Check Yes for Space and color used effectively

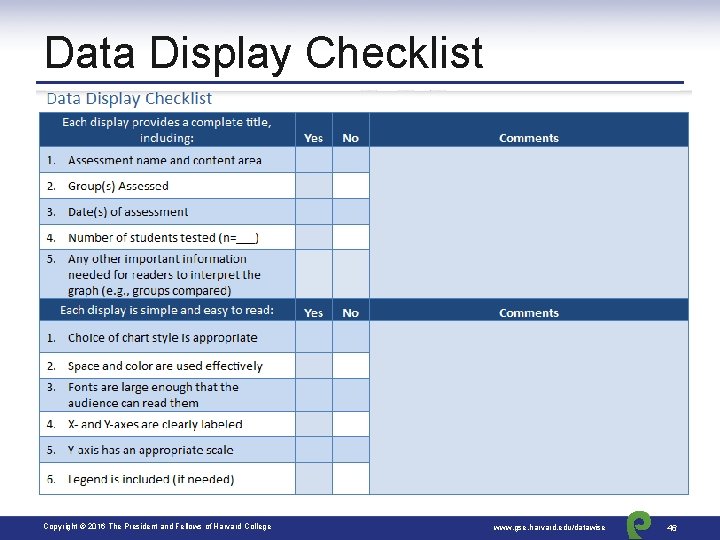pyautogui.click(x=314, y=366)
